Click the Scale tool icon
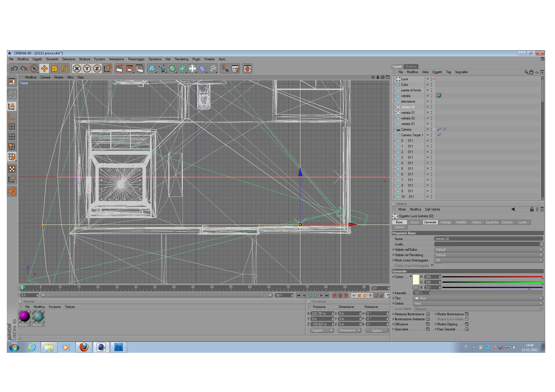Image resolution: width=555 pixels, height=392 pixels. point(54,69)
